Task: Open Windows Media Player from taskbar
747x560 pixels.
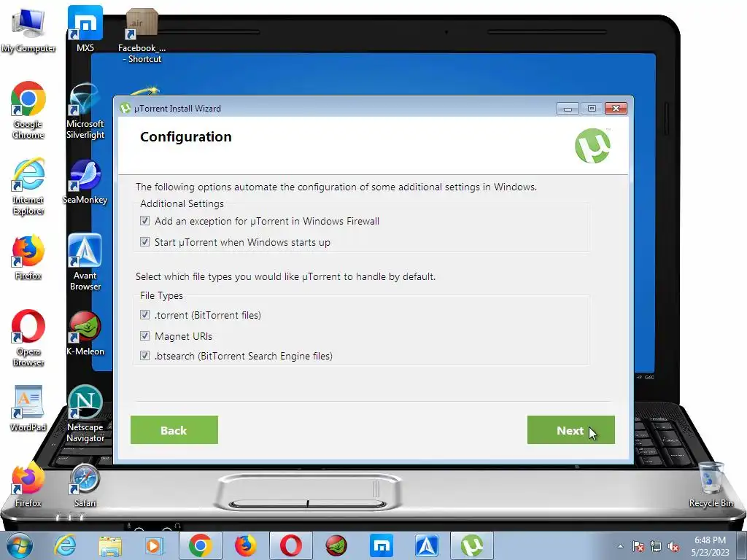Action: click(x=154, y=545)
